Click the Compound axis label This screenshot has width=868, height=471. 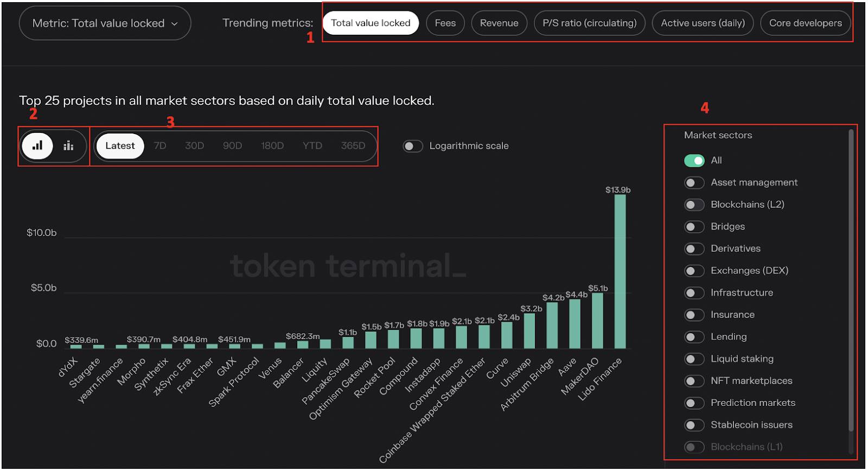pos(399,376)
